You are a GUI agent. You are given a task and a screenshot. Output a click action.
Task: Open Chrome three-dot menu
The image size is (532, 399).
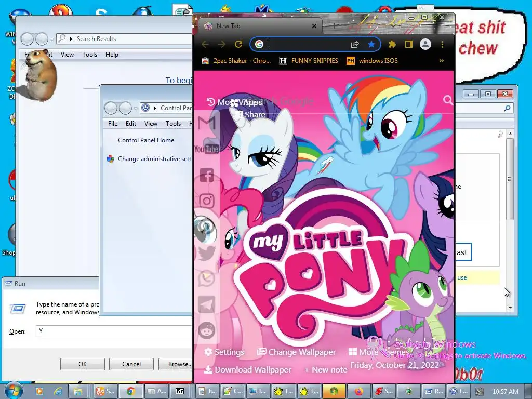pyautogui.click(x=442, y=44)
